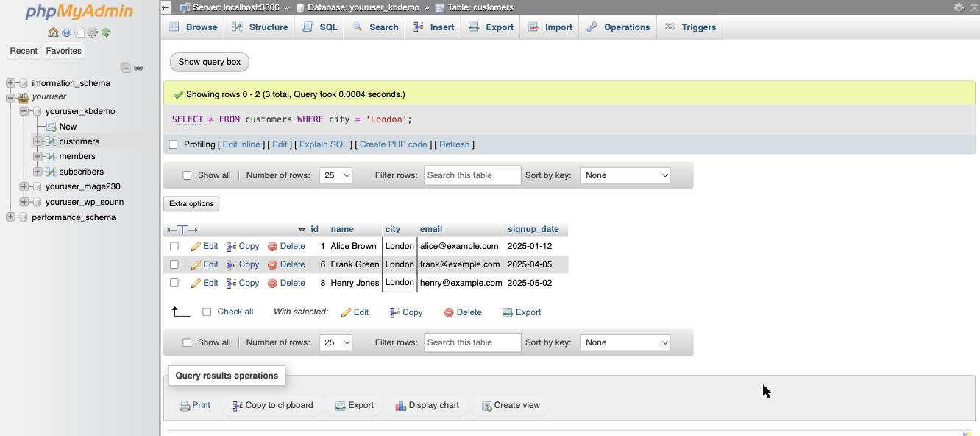Reload navigation panel with green refresh icon
980x436 pixels.
point(106,32)
